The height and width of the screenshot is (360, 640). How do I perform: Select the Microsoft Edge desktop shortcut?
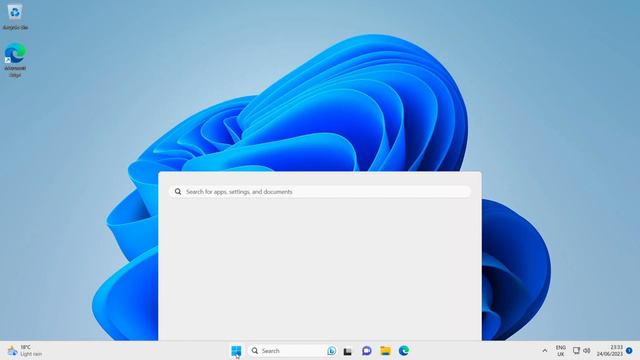click(x=15, y=60)
